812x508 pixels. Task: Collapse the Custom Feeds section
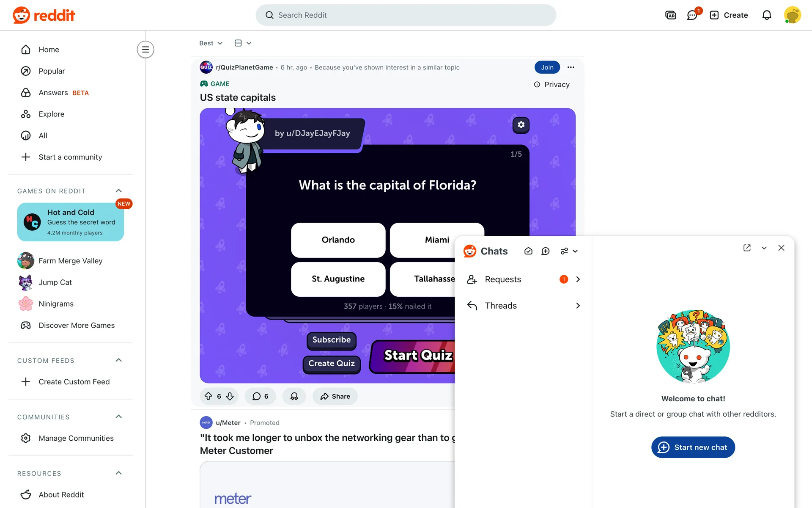[119, 360]
